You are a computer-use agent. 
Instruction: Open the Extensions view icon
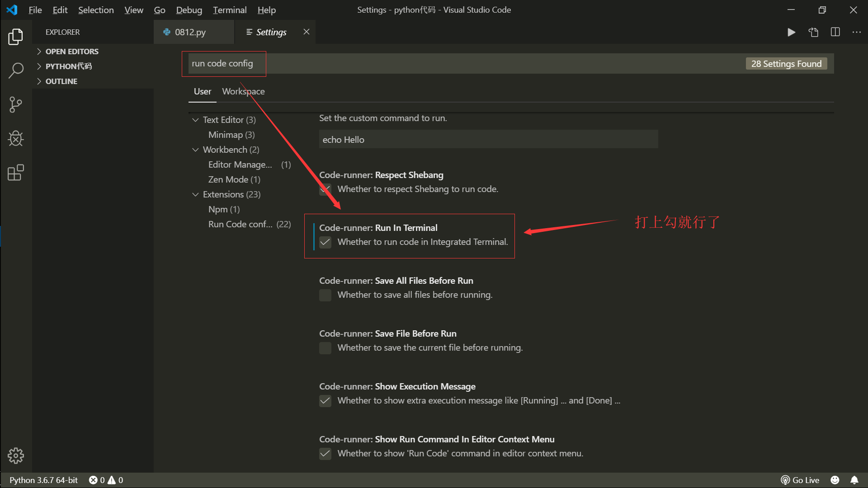coord(16,172)
